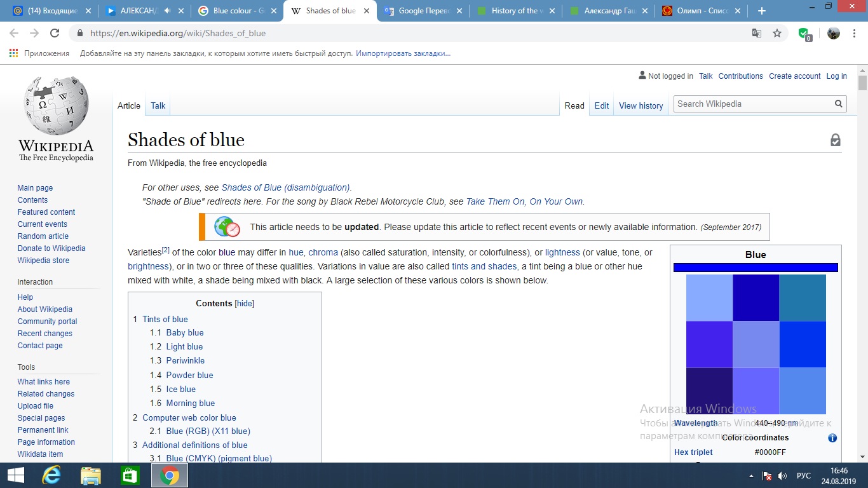The width and height of the screenshot is (868, 488).
Task: Open the Edit tab
Action: pos(602,105)
